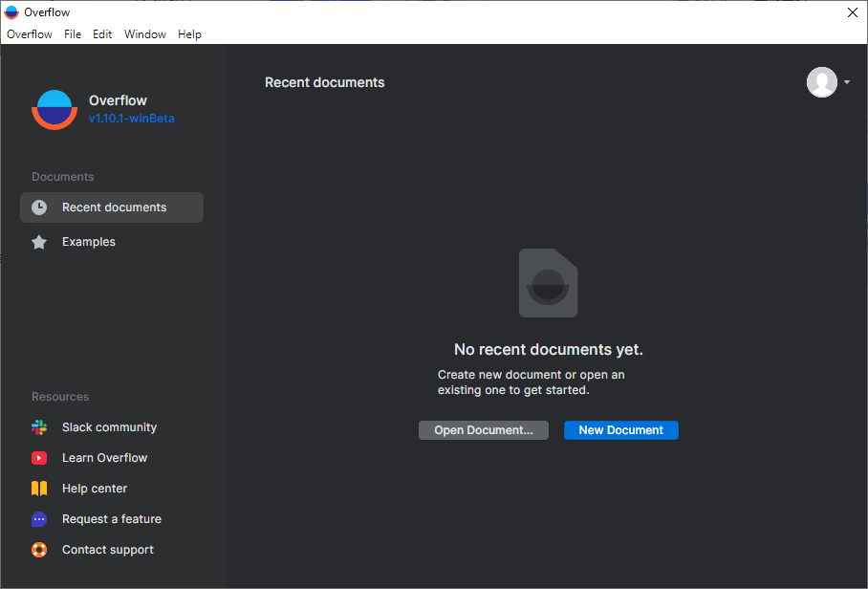868x589 pixels.
Task: Click the Open Document... button
Action: coord(484,430)
